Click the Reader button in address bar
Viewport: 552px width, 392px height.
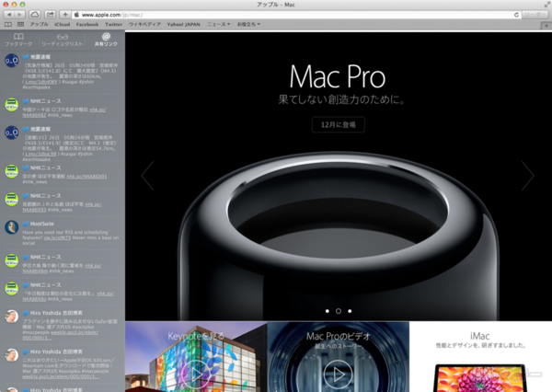point(535,15)
